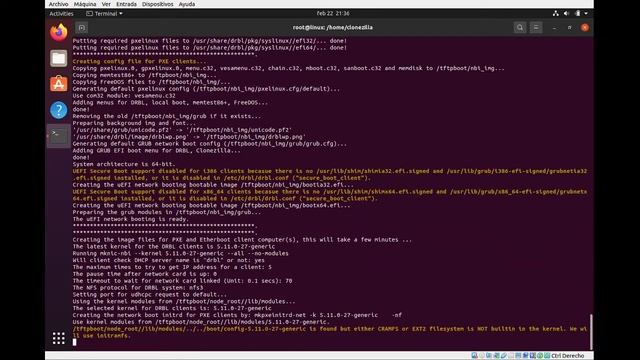
Task: Click 'Adding GRUB EFI boot menu for DRBL' line
Action: coord(157,151)
